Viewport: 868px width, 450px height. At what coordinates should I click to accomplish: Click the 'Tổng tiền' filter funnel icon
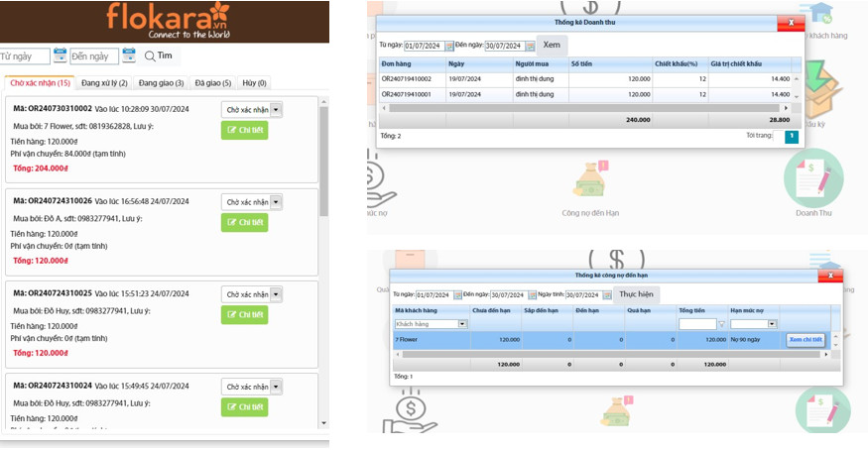tap(721, 324)
